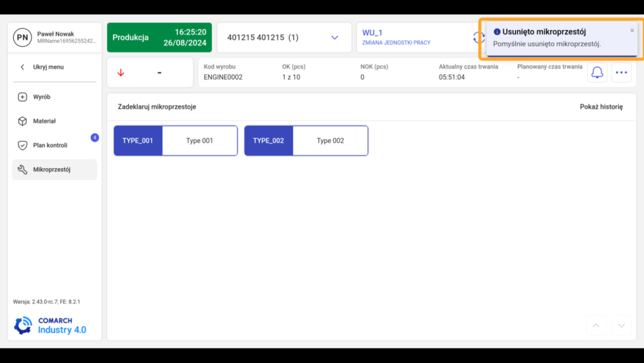The width and height of the screenshot is (644, 363).
Task: Select the Mikroprzestój menu item
Action: pyautogui.click(x=55, y=170)
